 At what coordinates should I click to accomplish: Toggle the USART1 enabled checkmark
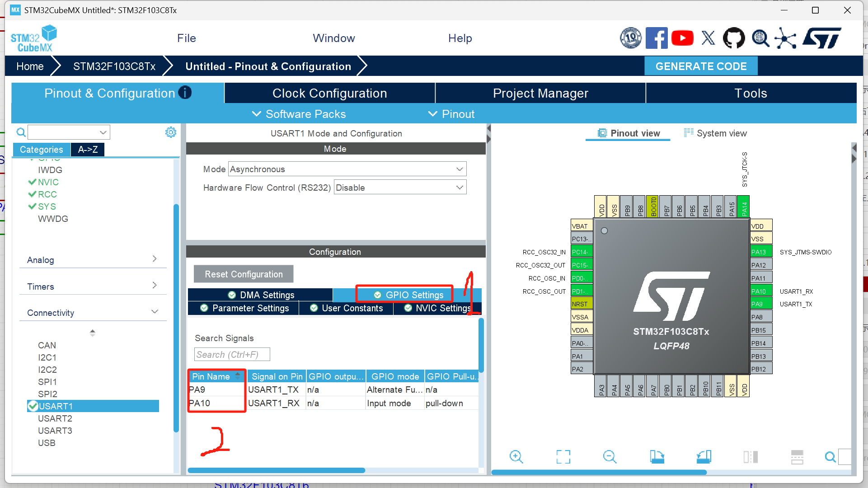33,406
